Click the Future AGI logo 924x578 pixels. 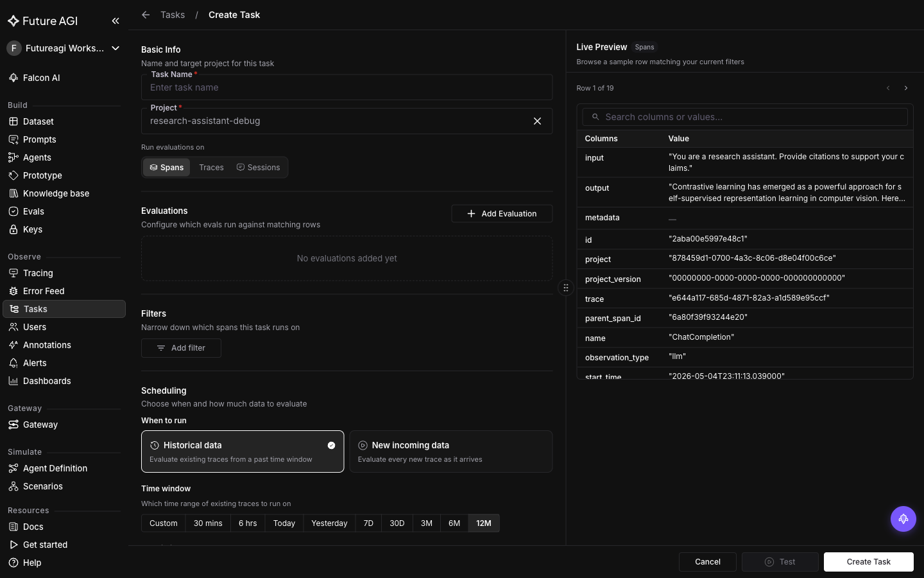click(x=42, y=21)
